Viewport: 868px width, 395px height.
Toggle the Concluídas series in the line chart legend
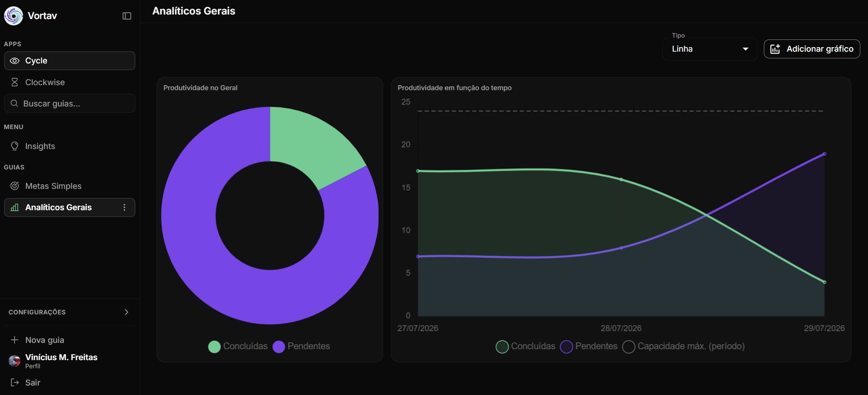click(x=526, y=347)
